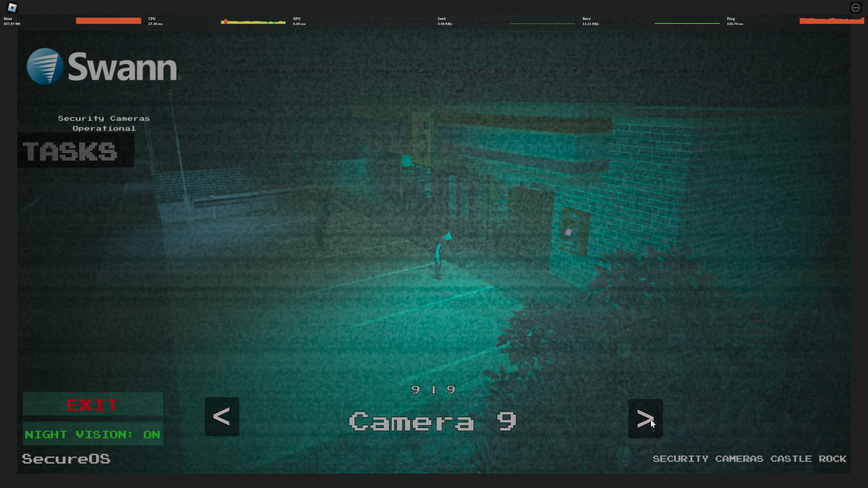Image resolution: width=868 pixels, height=488 pixels.
Task: Click the pink poster on brick wall
Action: [x=569, y=232]
